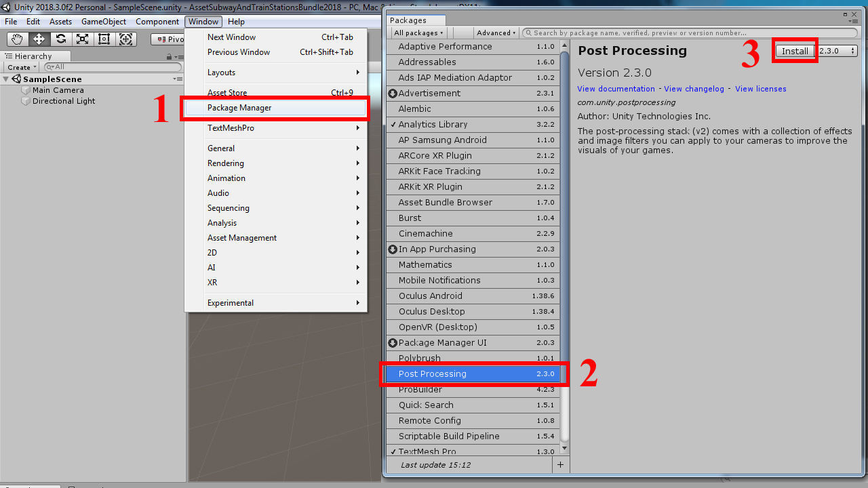Select the Move tool in toolbar

[39, 39]
